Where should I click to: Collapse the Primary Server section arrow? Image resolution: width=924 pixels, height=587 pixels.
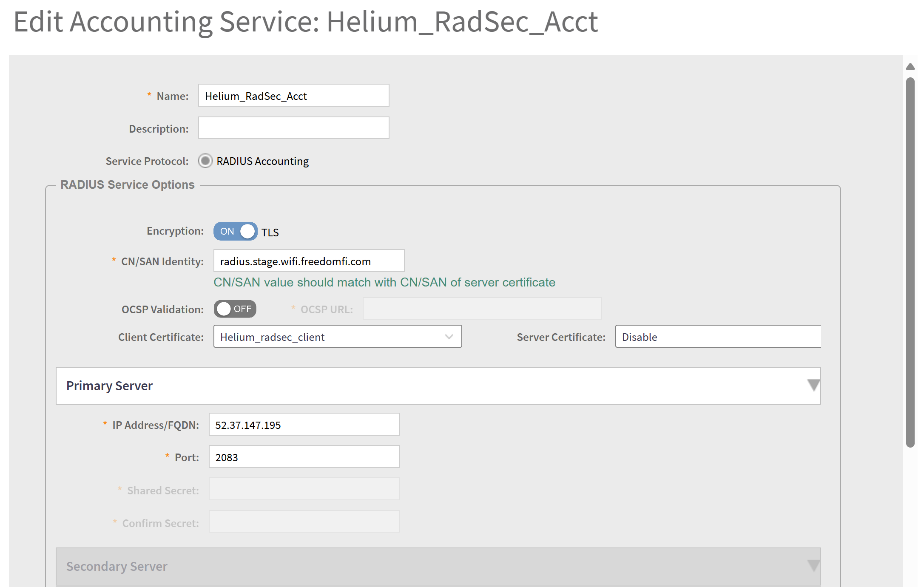click(x=813, y=385)
